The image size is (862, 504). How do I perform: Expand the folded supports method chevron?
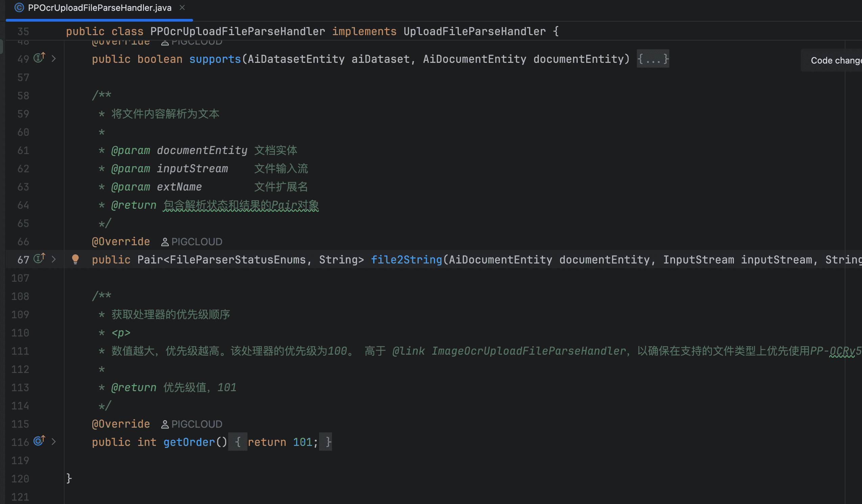point(54,58)
